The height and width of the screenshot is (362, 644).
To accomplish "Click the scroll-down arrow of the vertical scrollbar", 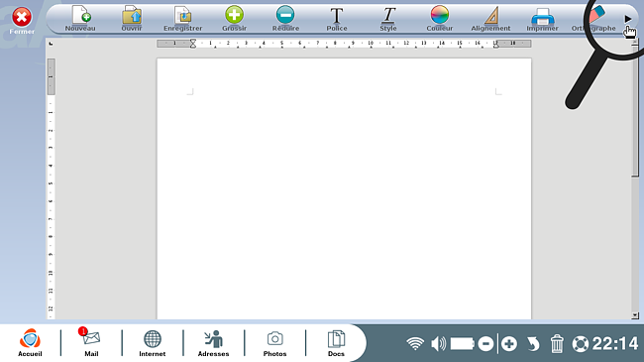I will 635,315.
